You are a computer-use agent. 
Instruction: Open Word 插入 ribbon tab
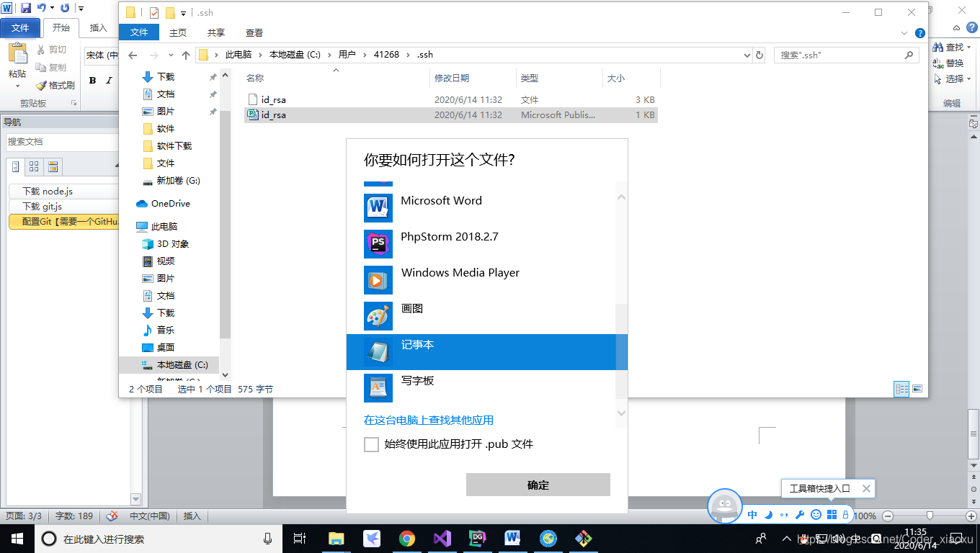(98, 27)
